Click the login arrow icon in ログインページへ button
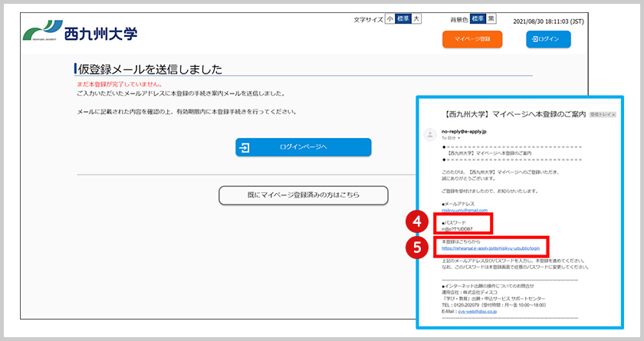 (x=245, y=147)
